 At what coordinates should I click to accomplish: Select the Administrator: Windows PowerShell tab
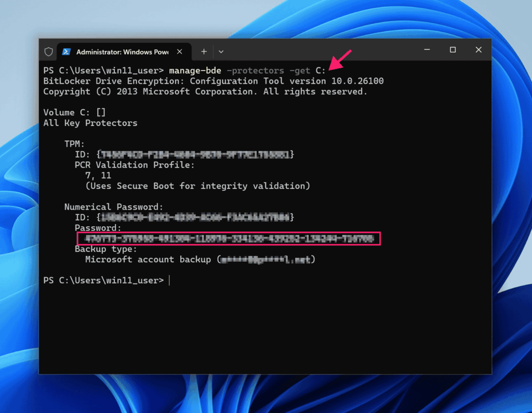[x=124, y=51]
